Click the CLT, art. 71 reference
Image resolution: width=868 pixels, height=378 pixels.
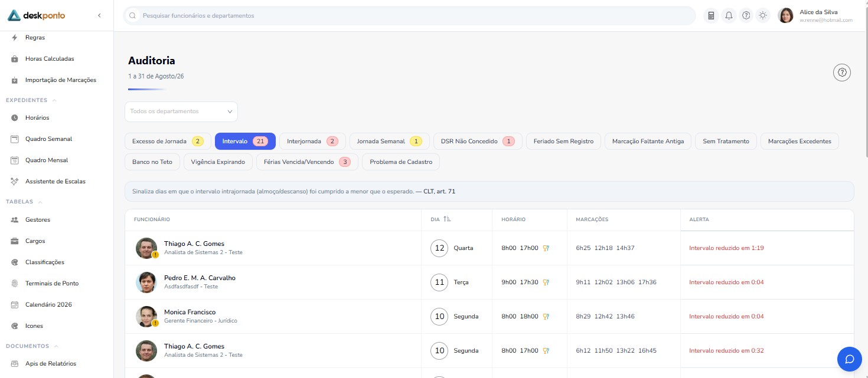[x=439, y=192]
